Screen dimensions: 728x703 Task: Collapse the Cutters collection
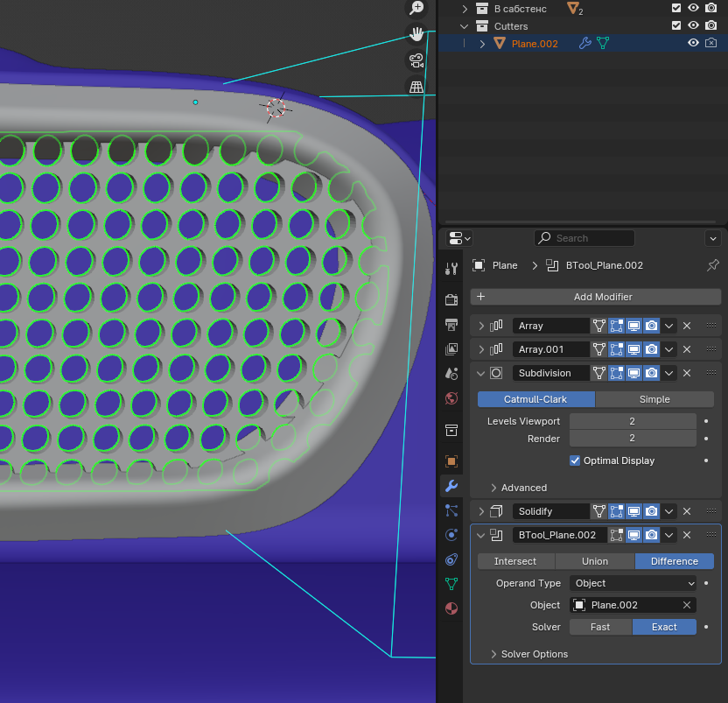[465, 26]
